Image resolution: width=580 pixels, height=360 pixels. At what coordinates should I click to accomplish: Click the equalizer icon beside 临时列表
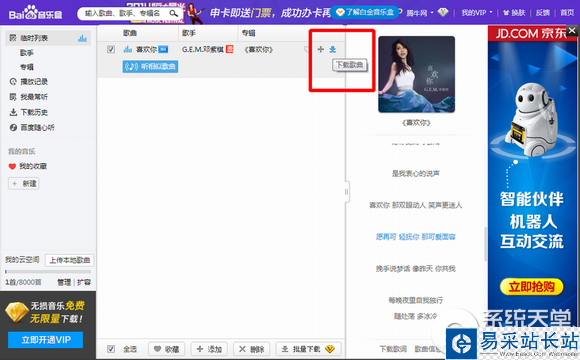click(x=82, y=38)
